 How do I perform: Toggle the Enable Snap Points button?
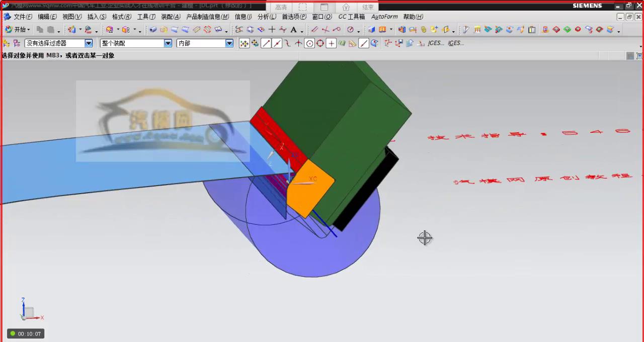pos(244,43)
